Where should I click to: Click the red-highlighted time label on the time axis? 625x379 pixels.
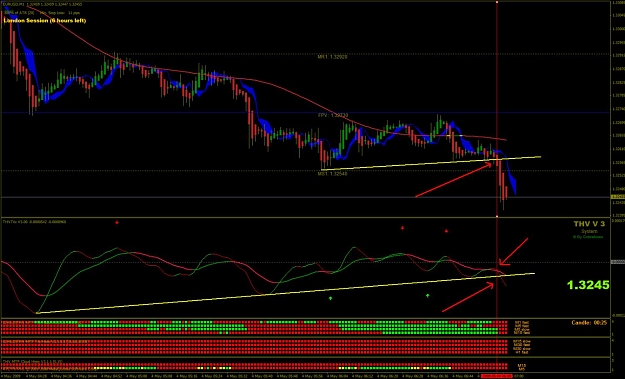(x=497, y=376)
